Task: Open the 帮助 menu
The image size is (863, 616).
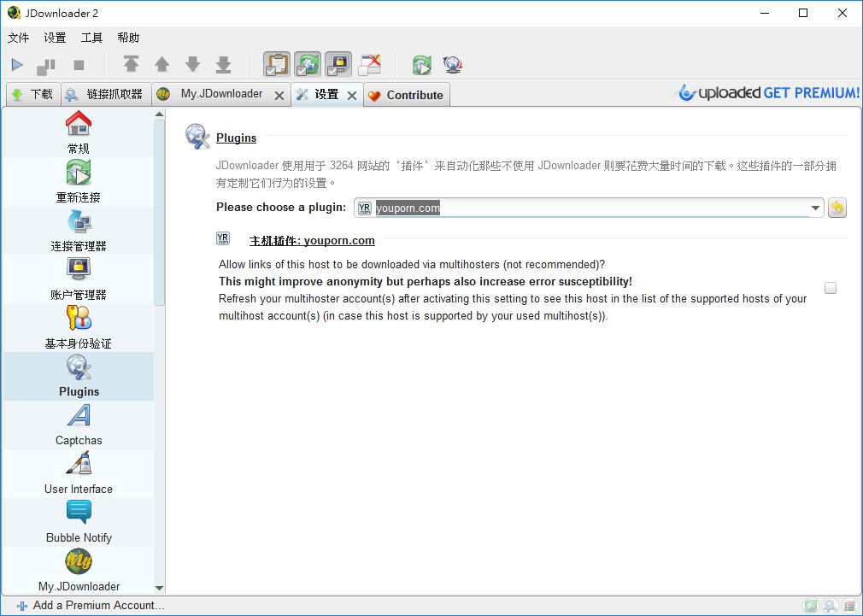Action: (x=128, y=38)
